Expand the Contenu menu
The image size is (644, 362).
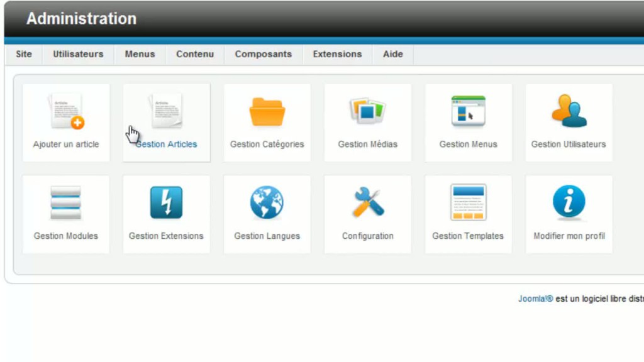(195, 54)
